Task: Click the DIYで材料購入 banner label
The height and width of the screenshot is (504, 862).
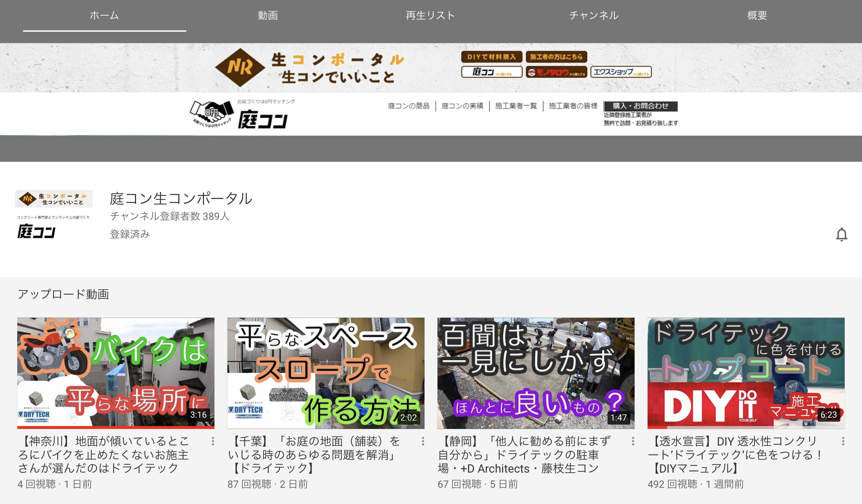Action: click(x=492, y=57)
